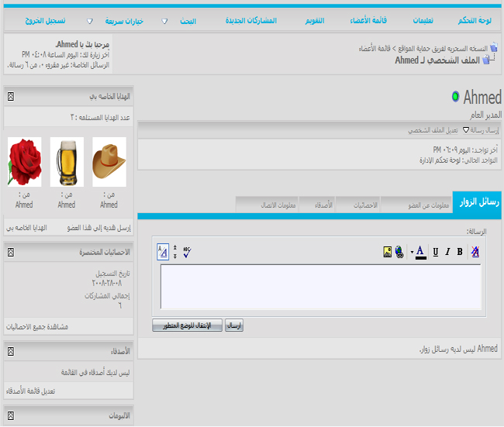
Task: Collapse the الاحصائيات المختصرة panel
Action: pyautogui.click(x=10, y=252)
